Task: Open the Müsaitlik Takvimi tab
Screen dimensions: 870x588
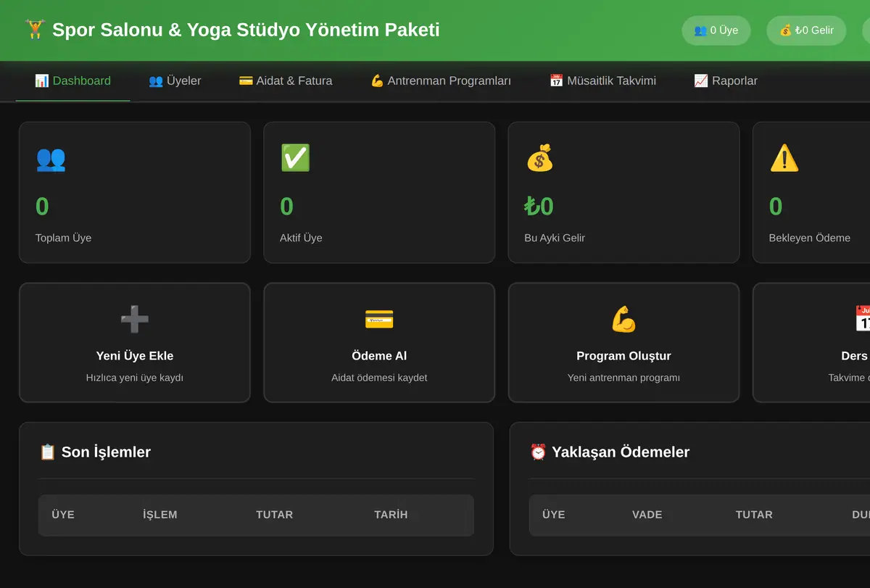Action: [602, 81]
